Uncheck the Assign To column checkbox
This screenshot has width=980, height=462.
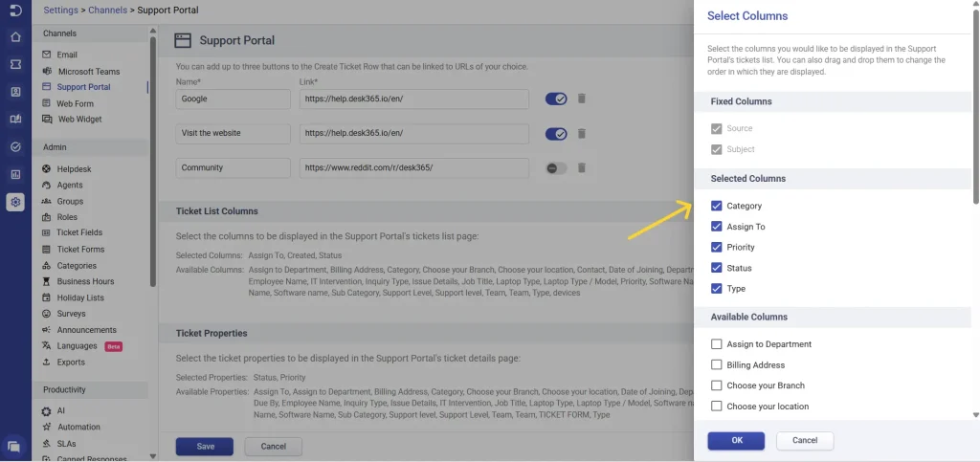[x=716, y=227]
